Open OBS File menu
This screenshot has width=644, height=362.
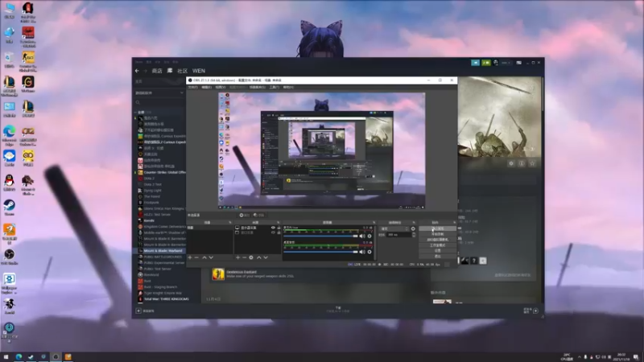click(x=192, y=88)
